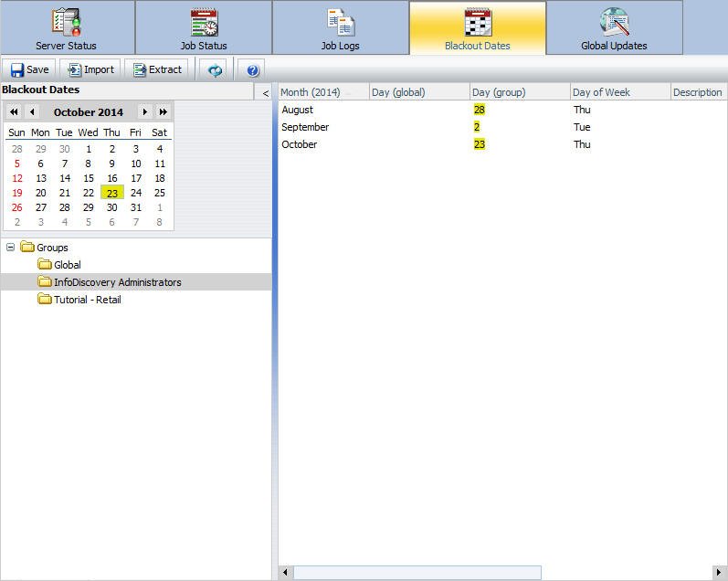
Task: Select the Groups root folder
Action: pos(45,247)
